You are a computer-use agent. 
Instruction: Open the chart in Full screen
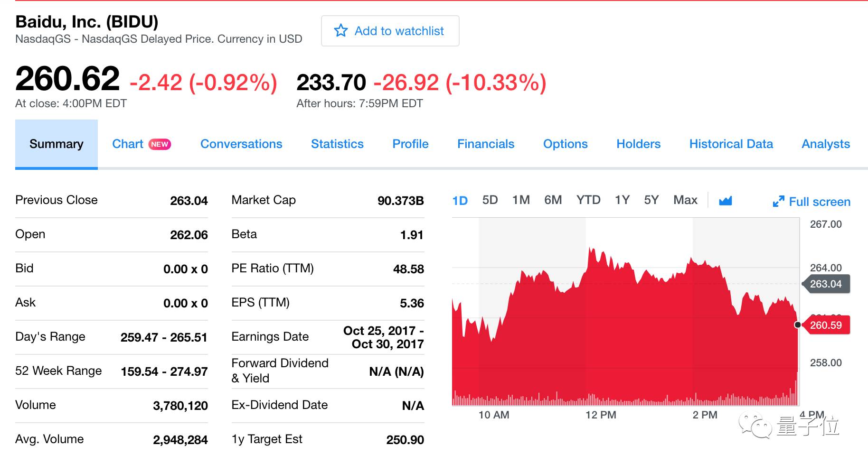[819, 202]
